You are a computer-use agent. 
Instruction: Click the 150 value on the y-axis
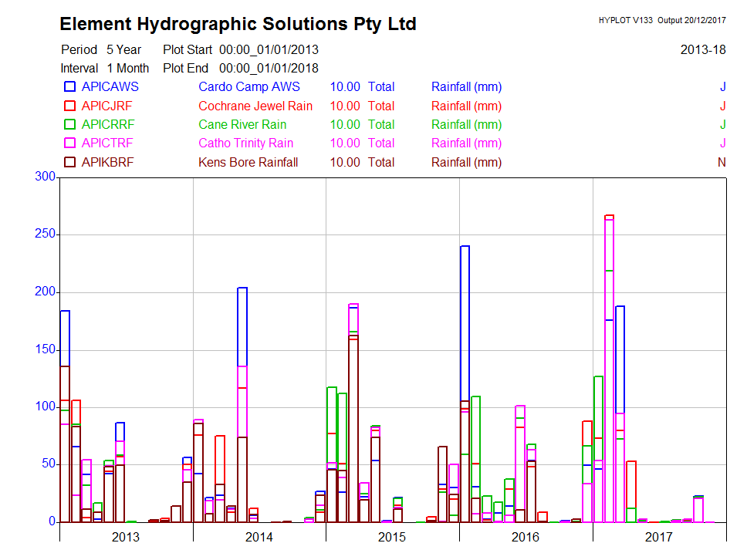coord(46,349)
